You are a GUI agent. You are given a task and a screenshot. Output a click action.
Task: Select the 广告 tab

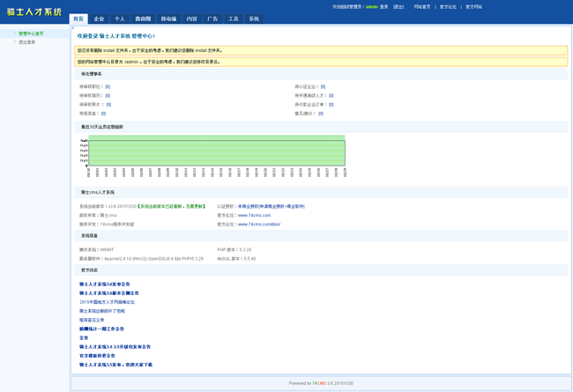tap(212, 18)
